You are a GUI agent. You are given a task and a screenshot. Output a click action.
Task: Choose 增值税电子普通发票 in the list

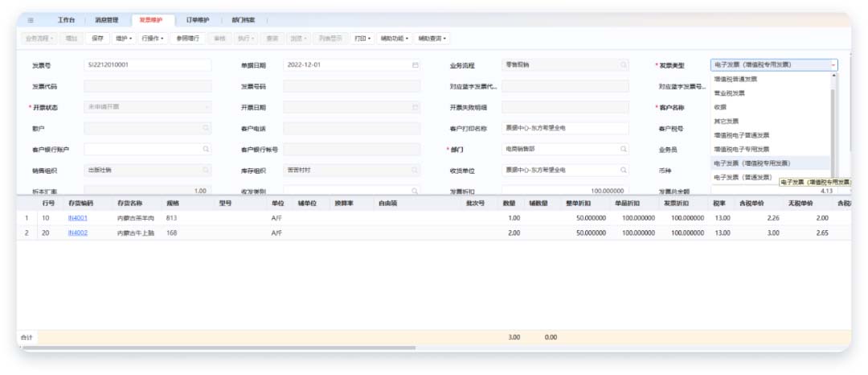click(771, 135)
